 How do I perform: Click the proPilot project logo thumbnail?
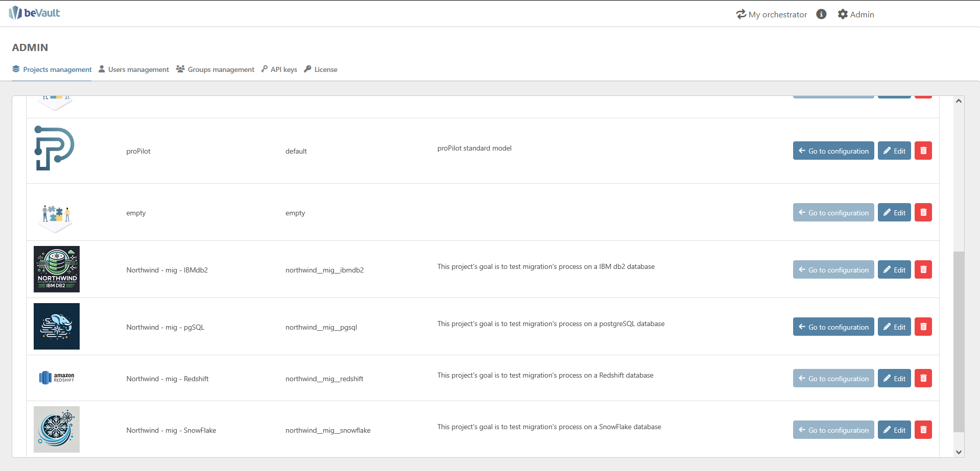[x=54, y=148]
